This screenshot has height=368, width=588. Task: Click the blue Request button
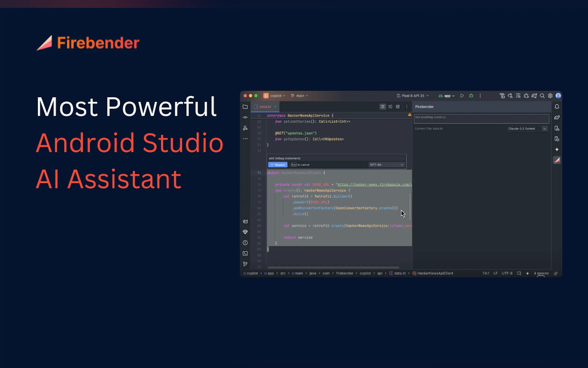pos(278,165)
